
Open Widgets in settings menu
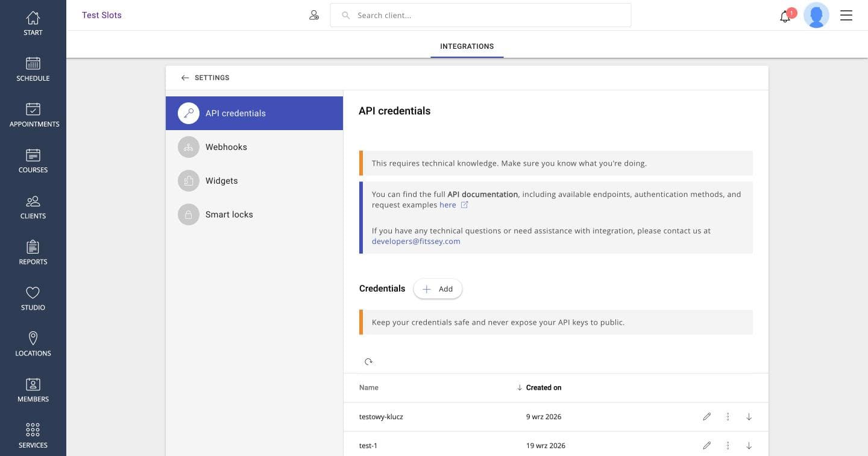254,181
